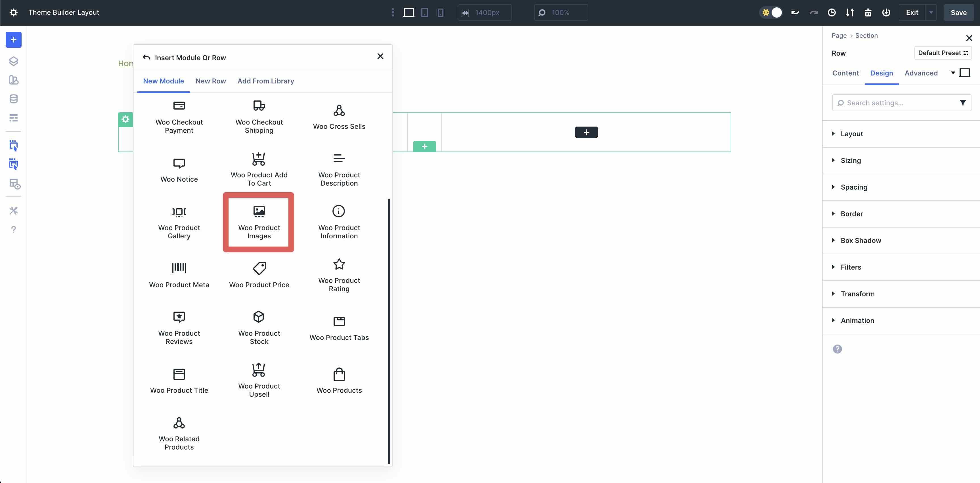Image resolution: width=980 pixels, height=483 pixels.
Task: Open the layers panel in the sidebar
Action: tap(14, 61)
